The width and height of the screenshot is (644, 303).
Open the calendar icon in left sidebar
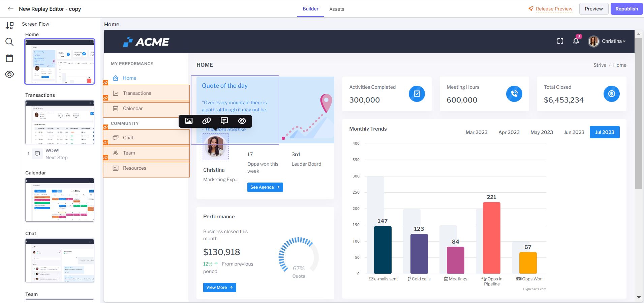pyautogui.click(x=9, y=58)
